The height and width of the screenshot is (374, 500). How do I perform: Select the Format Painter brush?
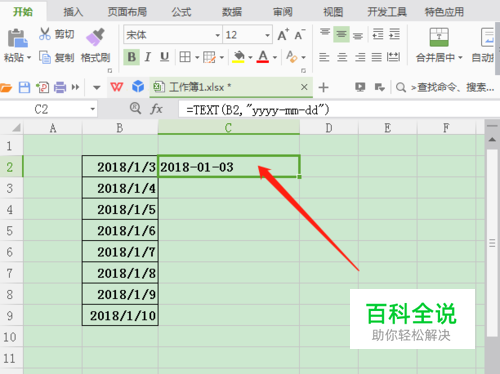coord(95,37)
